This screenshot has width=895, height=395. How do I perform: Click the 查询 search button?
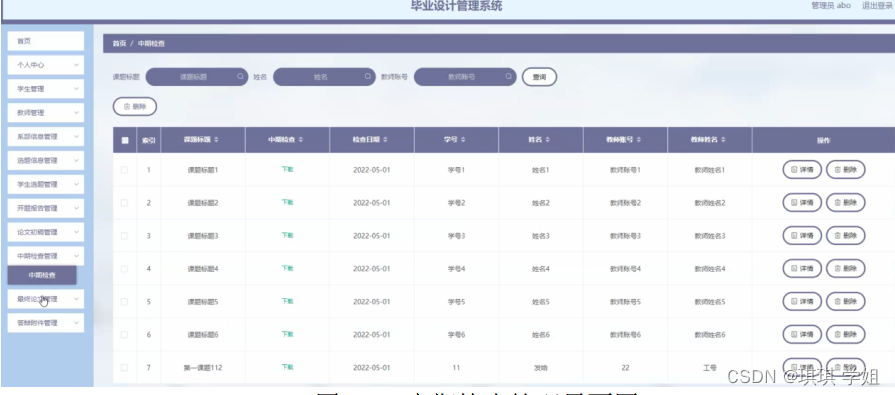click(539, 76)
